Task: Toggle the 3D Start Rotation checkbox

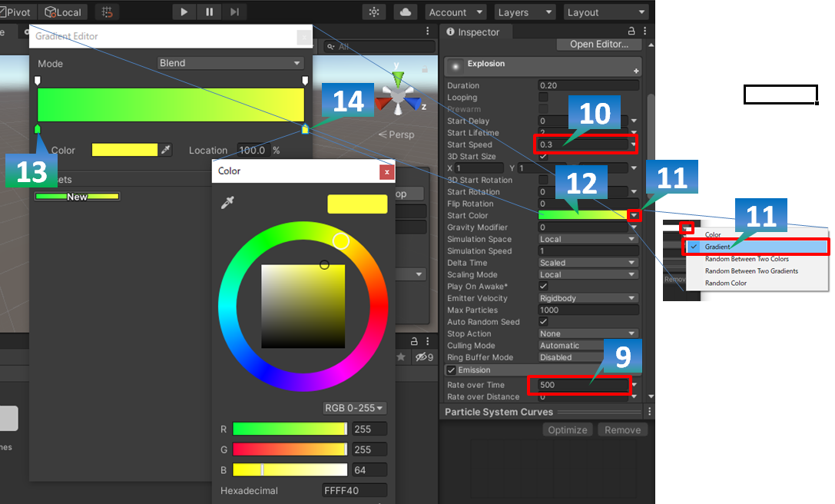Action: pyautogui.click(x=543, y=180)
